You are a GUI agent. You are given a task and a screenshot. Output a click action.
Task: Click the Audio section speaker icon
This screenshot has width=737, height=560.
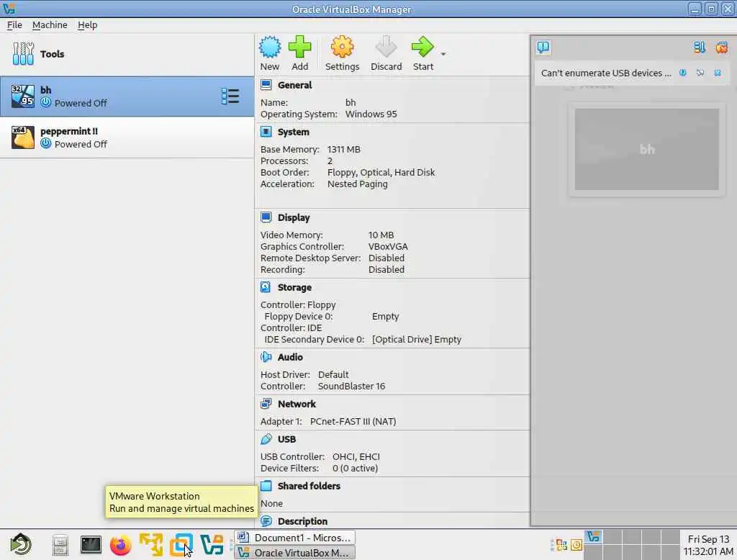pyautogui.click(x=266, y=357)
